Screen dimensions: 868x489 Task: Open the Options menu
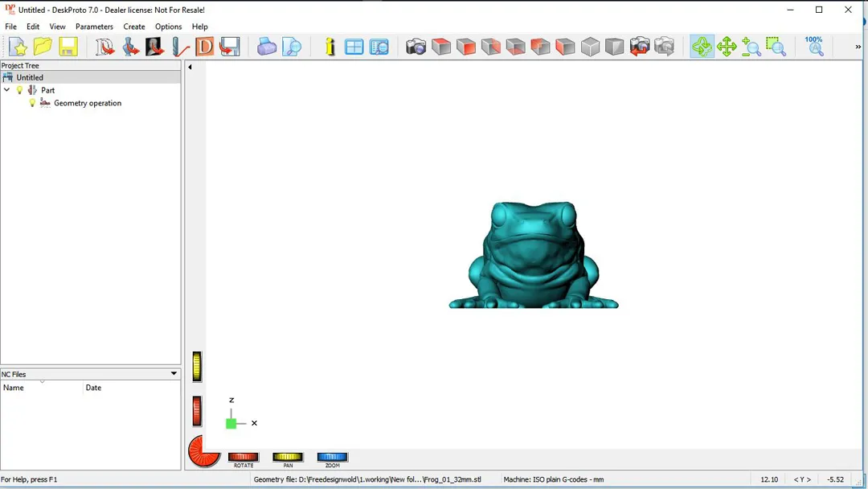tap(168, 27)
